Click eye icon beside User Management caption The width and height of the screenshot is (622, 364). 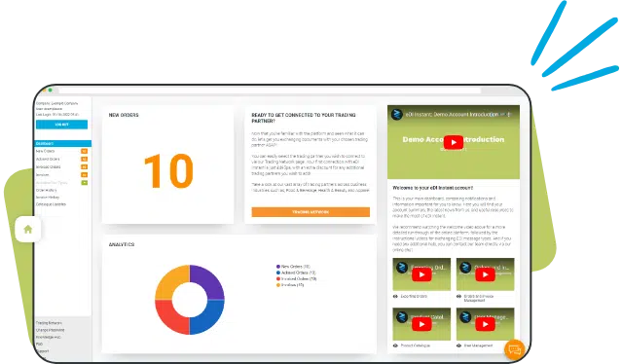[x=458, y=346]
